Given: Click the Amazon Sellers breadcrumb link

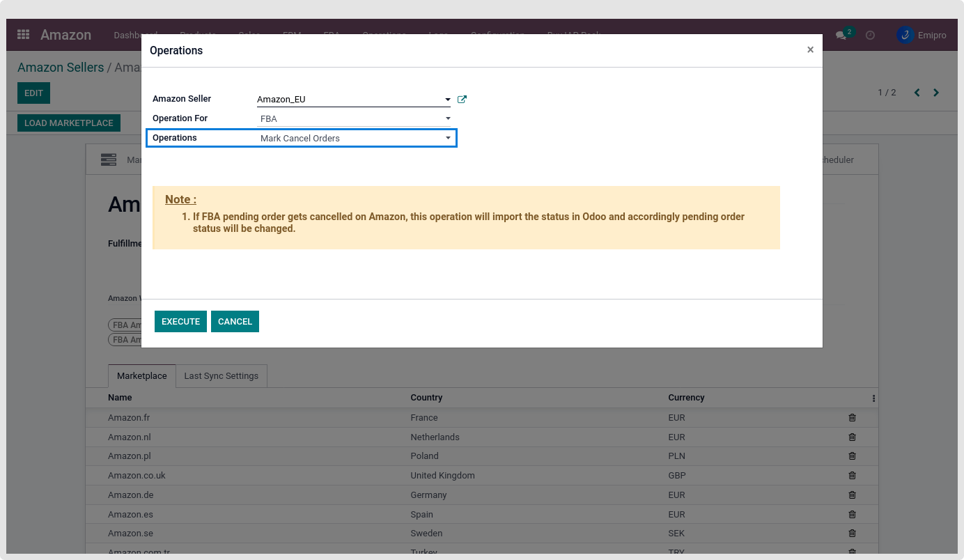Looking at the screenshot, I should click(x=61, y=68).
